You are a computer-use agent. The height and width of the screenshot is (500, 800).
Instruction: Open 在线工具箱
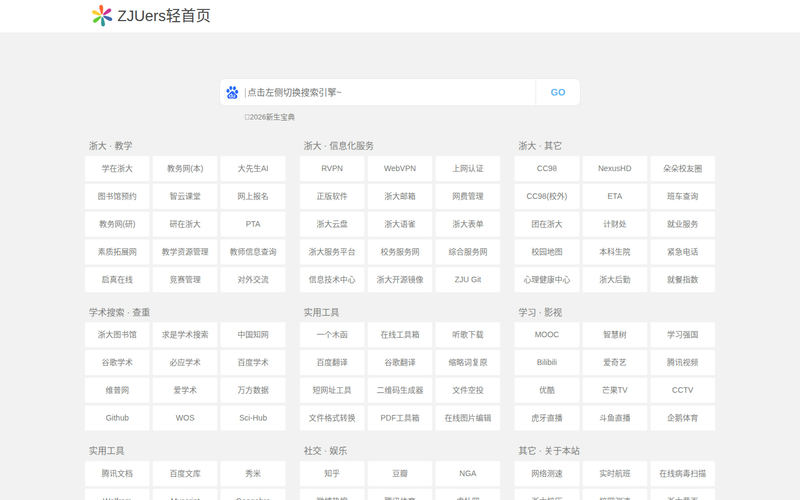point(400,335)
